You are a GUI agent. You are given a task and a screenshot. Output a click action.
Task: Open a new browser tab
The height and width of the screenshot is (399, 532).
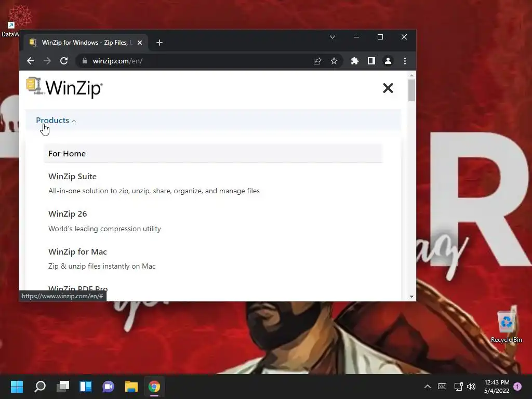159,43
